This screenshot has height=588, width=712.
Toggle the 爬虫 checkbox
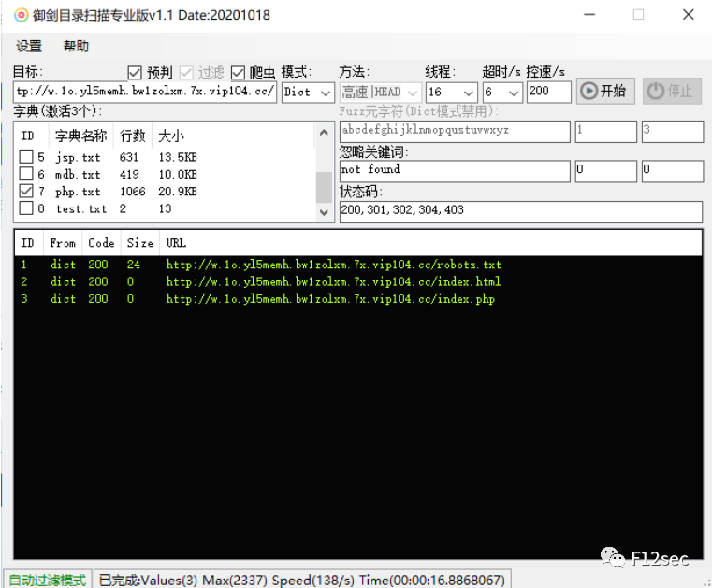(238, 72)
